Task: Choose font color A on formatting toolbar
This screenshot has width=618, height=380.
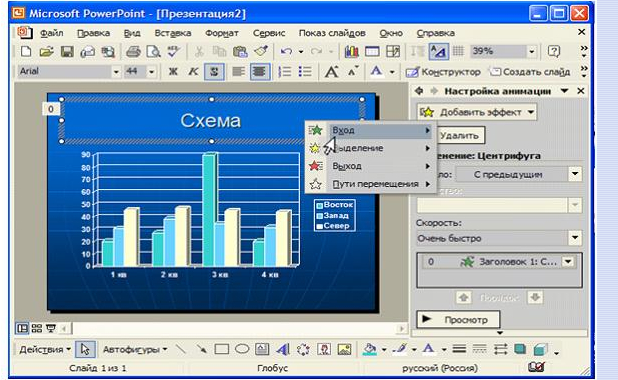Action: pyautogui.click(x=376, y=71)
